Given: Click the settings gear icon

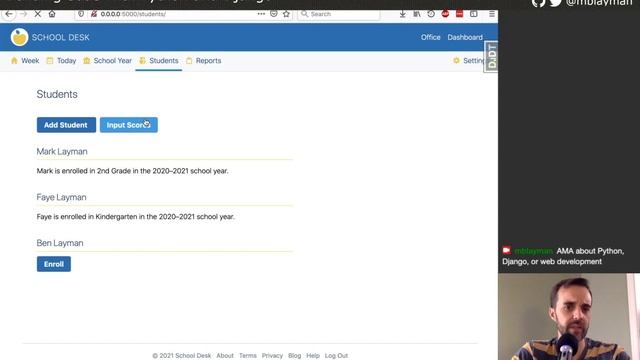Looking at the screenshot, I should [x=456, y=60].
